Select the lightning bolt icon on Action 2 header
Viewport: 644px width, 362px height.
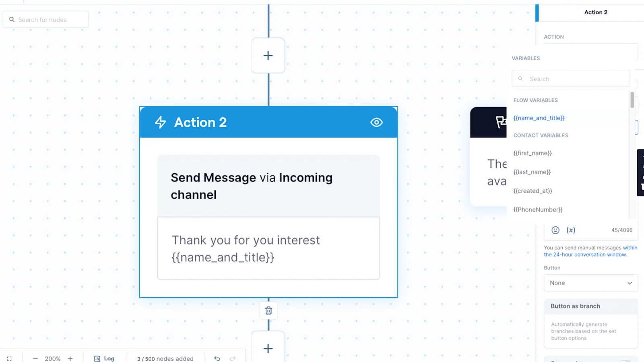160,122
